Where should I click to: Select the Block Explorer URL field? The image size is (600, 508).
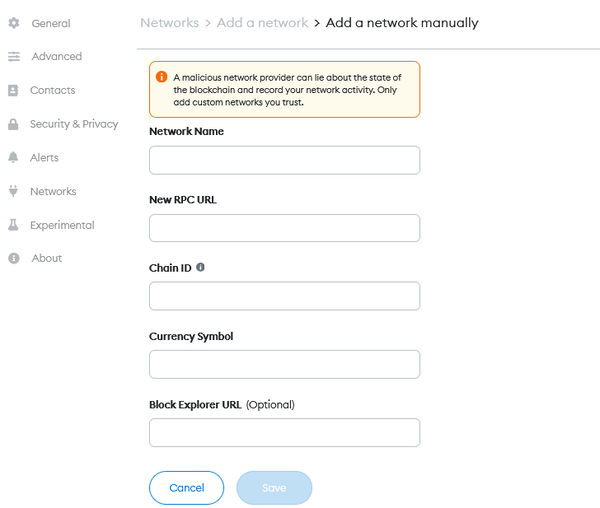[x=284, y=432]
